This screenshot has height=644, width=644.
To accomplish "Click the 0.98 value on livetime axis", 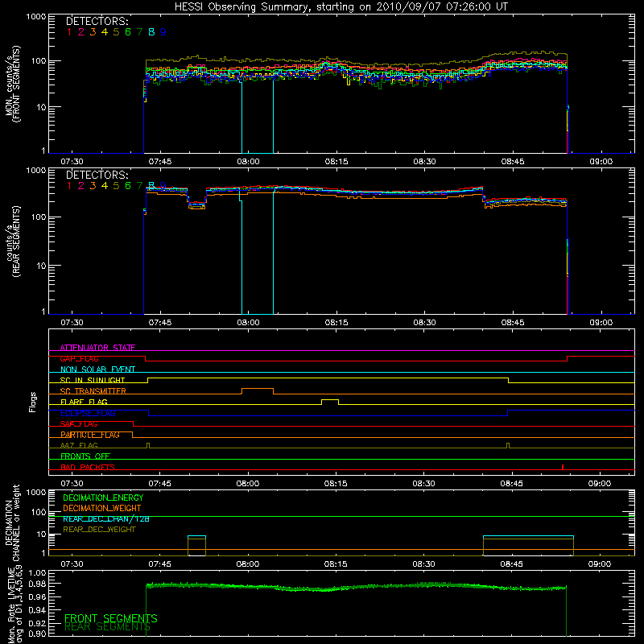I will [x=37, y=584].
